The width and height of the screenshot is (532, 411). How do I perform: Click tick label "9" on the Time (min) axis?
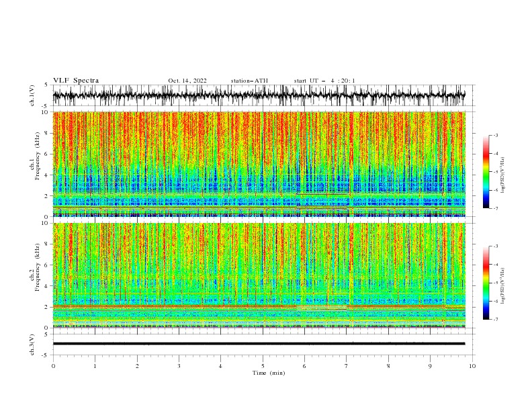pos(430,366)
